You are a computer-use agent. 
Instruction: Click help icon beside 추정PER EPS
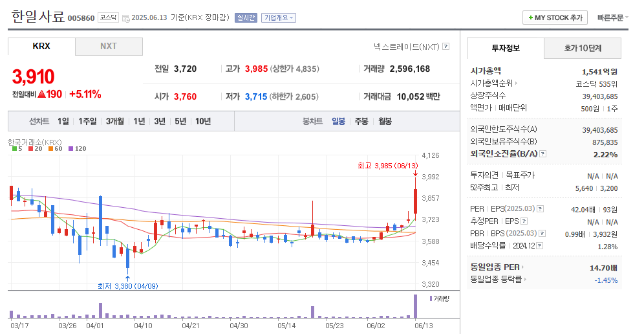524,221
